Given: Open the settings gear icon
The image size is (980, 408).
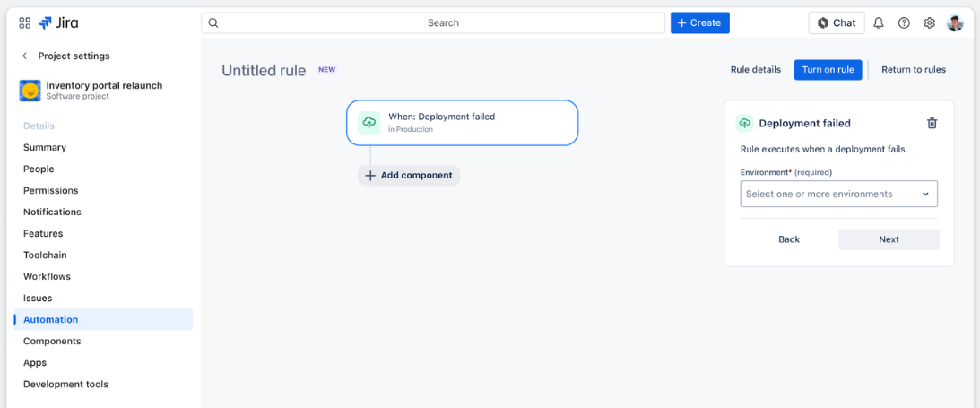Looking at the screenshot, I should pos(929,23).
